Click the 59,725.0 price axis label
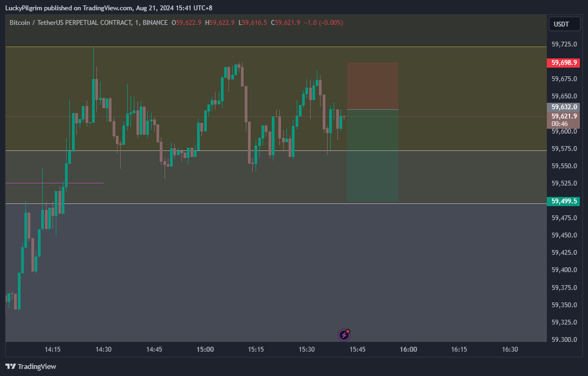The image size is (588, 376). (x=564, y=44)
